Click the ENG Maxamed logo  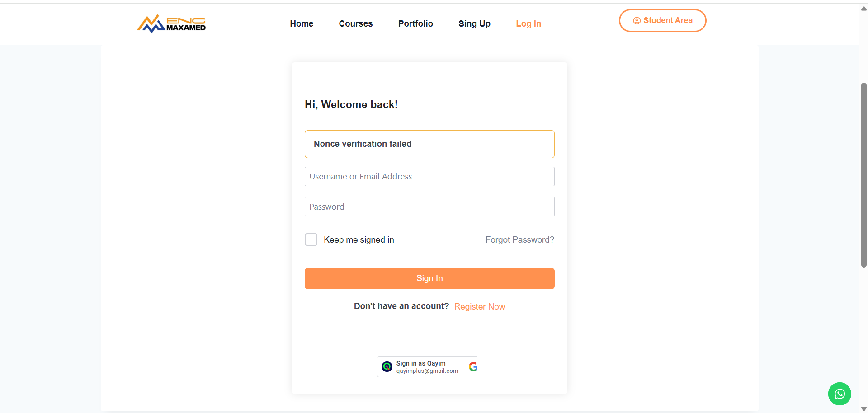[x=171, y=23]
